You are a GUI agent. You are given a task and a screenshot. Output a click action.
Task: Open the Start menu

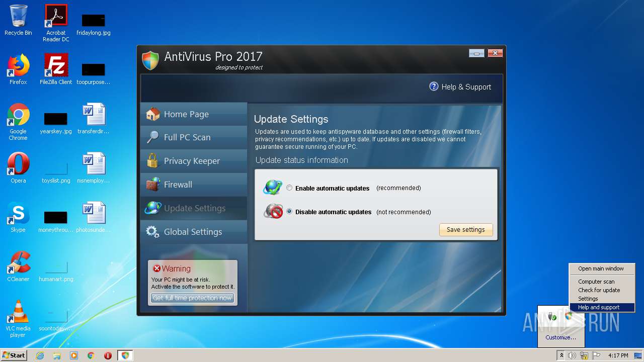pos(14,355)
